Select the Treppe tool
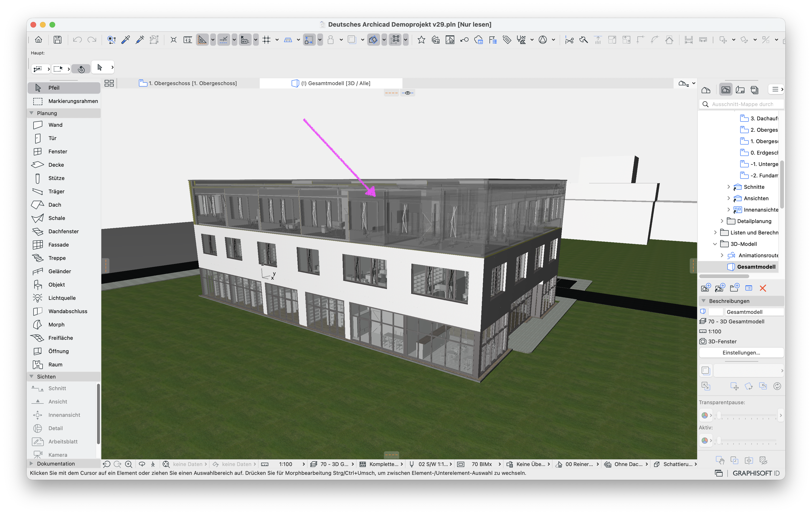 click(x=64, y=258)
